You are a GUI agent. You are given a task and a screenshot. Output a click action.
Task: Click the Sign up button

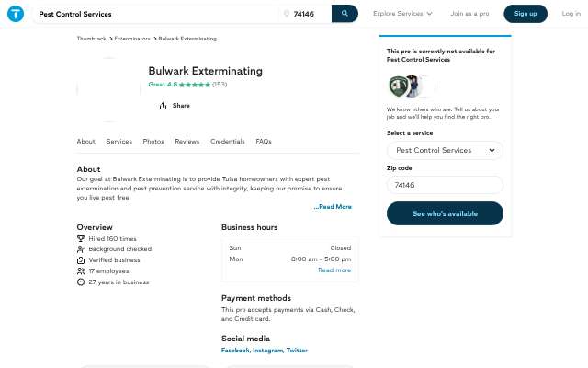[x=526, y=14]
